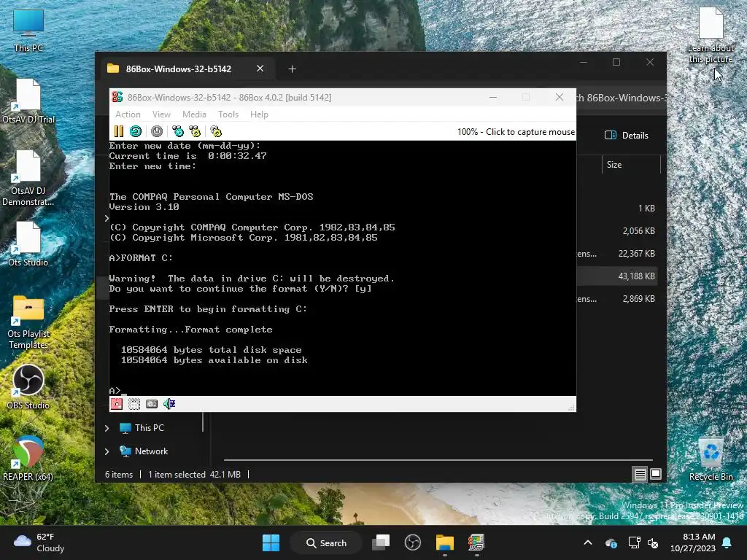This screenshot has width=747, height=560.
Task: Expand This PC in navigation pane
Action: coord(107,428)
